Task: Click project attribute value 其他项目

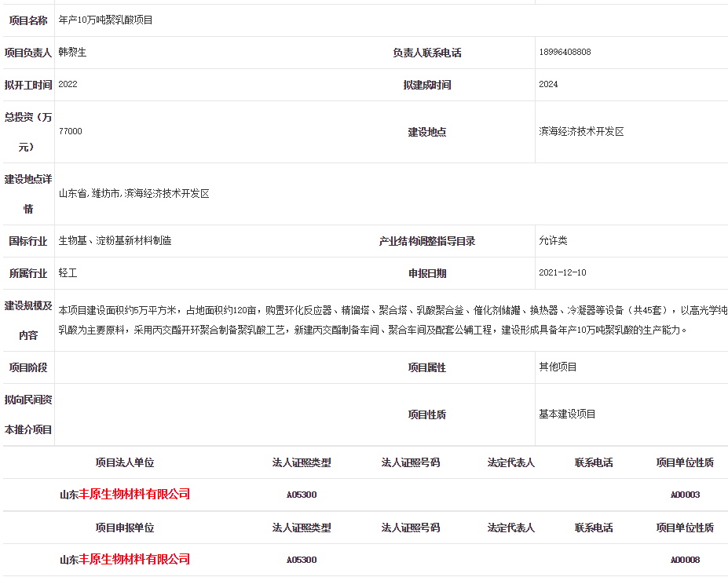Action: point(558,367)
